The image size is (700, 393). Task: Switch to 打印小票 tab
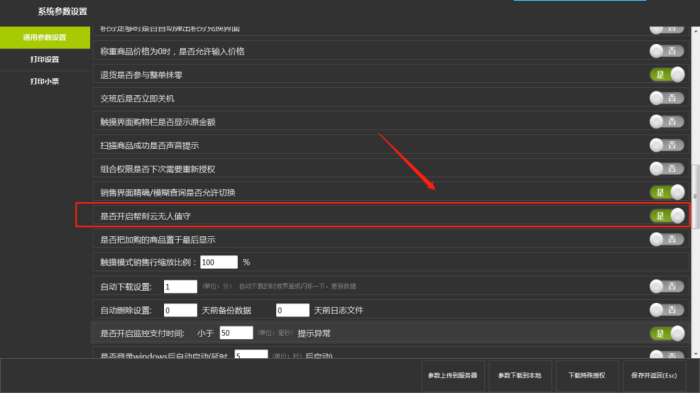[x=45, y=81]
